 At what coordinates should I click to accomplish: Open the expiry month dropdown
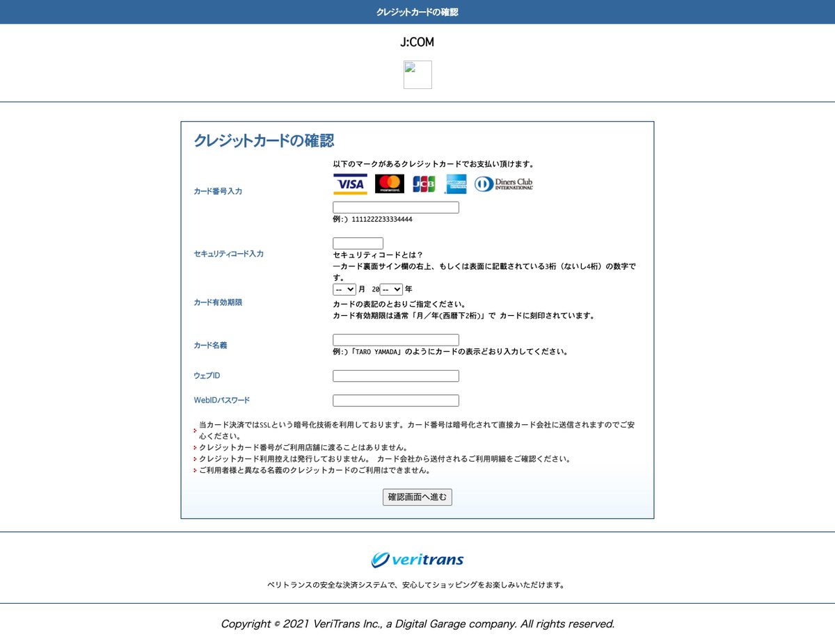[344, 289]
